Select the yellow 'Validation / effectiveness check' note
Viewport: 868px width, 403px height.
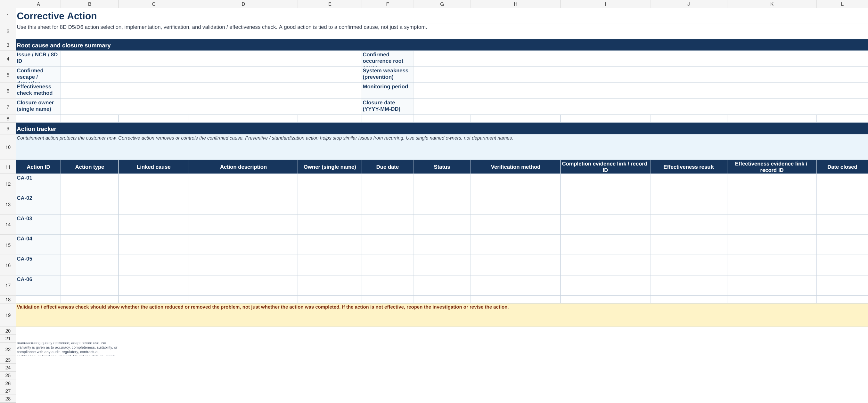(x=442, y=315)
